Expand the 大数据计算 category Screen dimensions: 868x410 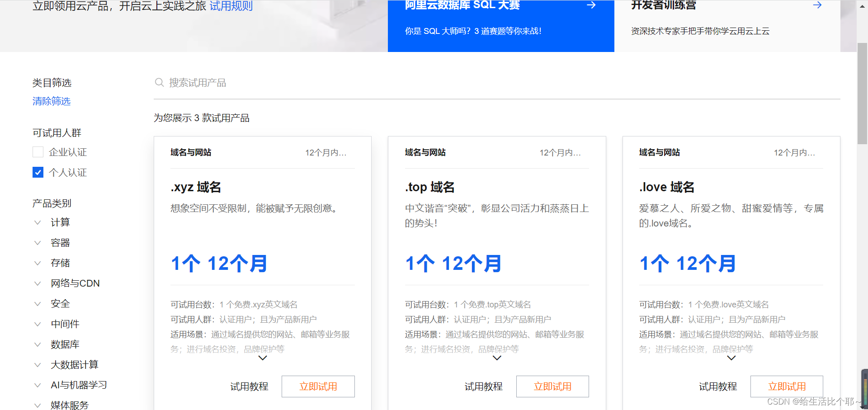pos(38,365)
